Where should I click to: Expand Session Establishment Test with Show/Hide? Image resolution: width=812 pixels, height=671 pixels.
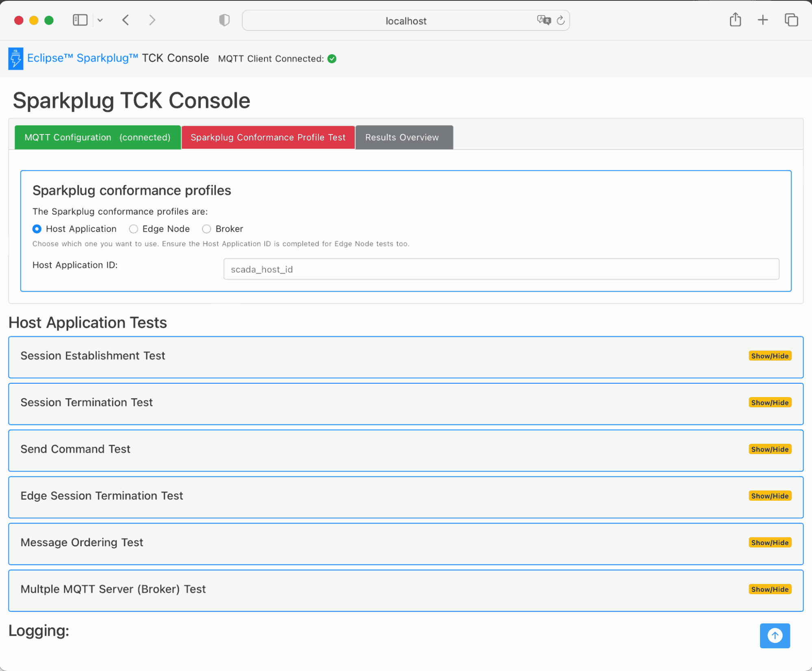770,356
